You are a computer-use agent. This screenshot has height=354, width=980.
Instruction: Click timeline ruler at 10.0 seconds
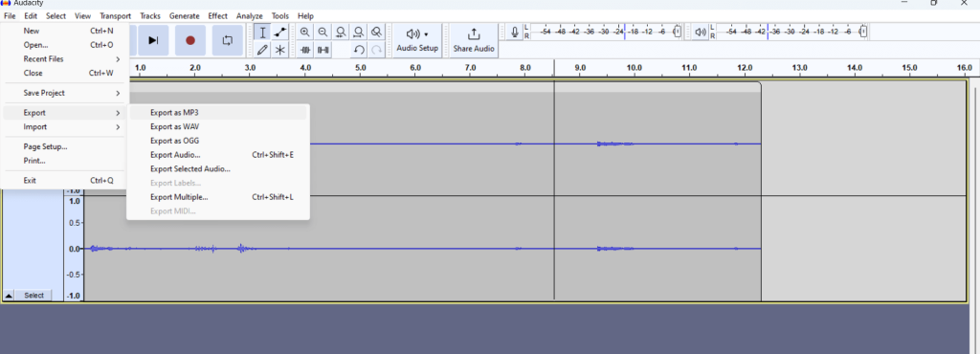tap(634, 67)
